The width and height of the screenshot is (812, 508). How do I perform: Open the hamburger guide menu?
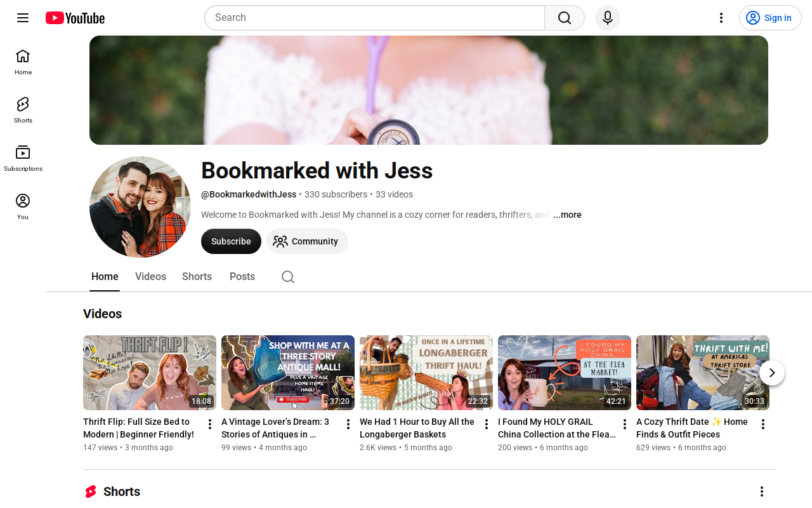click(x=23, y=18)
